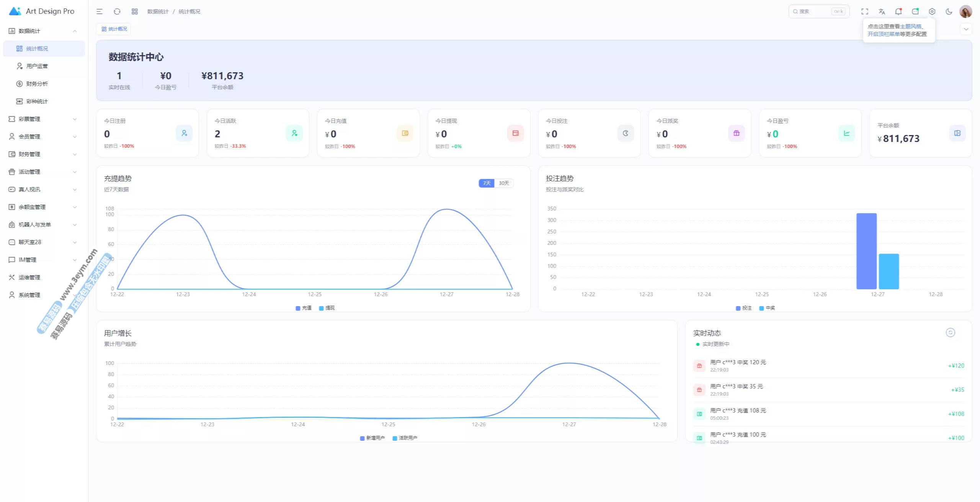
Task: Refresh the 实时动态 panel
Action: (x=950, y=332)
